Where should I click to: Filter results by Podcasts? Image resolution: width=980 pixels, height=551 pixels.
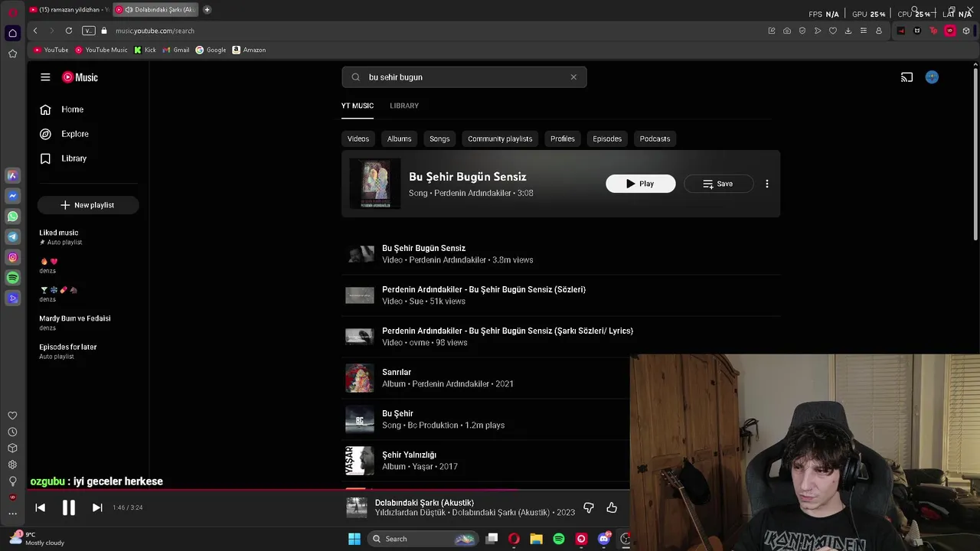tap(655, 139)
